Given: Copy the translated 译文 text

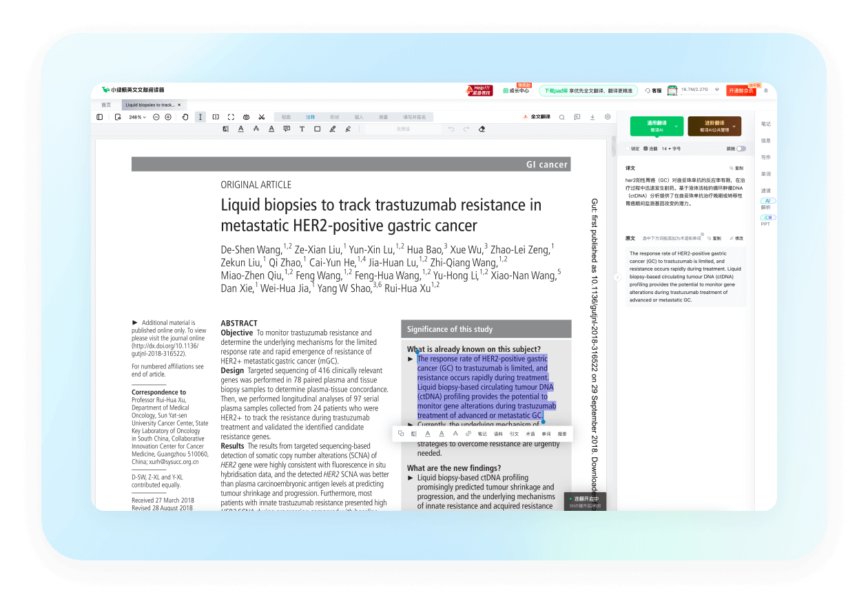Looking at the screenshot, I should click(736, 168).
